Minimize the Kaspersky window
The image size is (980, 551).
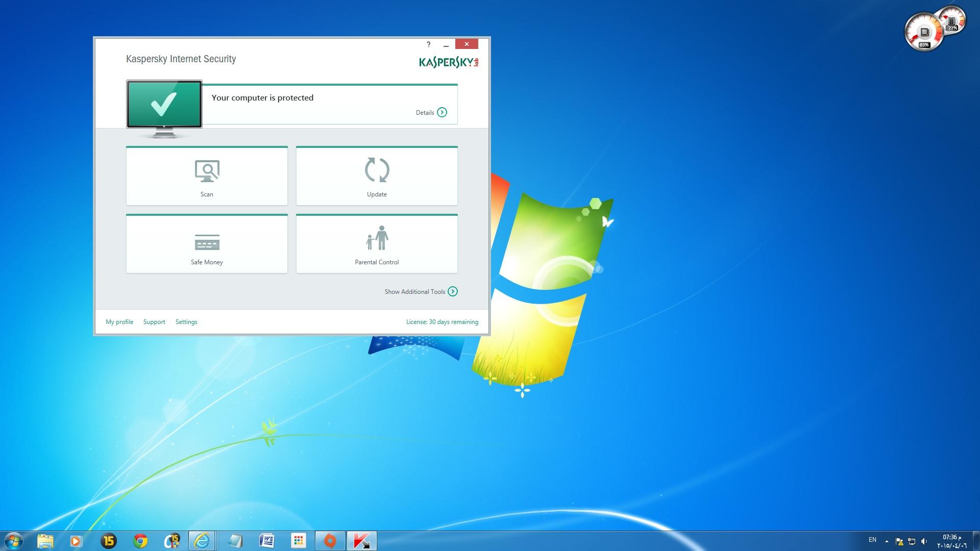446,44
